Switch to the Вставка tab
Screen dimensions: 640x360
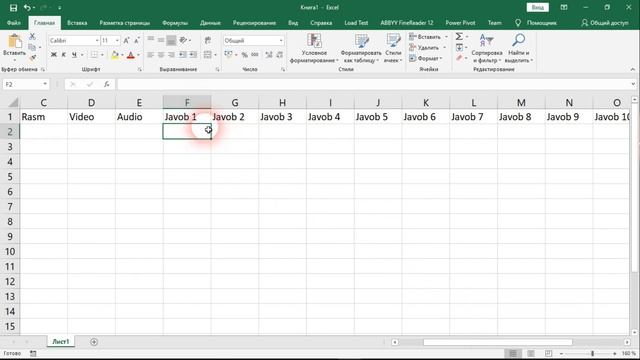77,23
